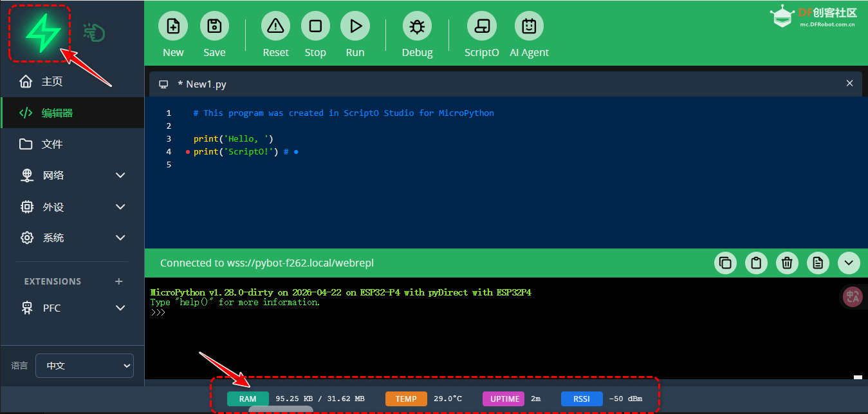Toggle the hand pointer icon beside logo

click(94, 33)
